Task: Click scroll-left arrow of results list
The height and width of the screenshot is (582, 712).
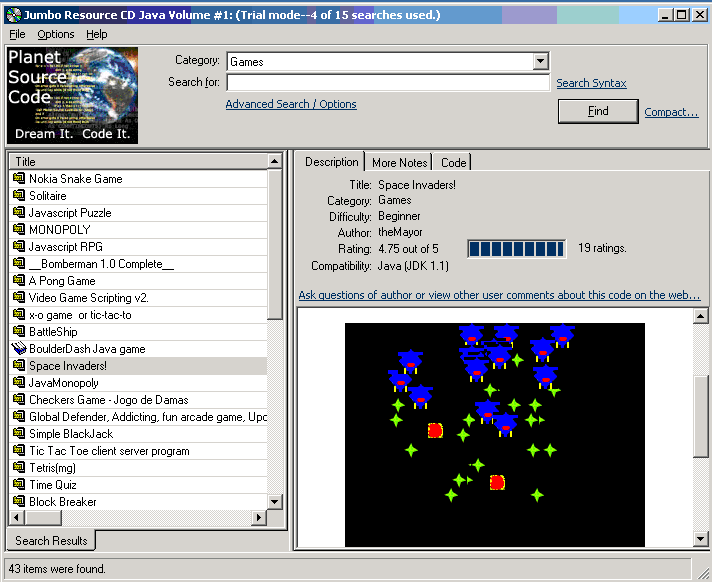Action: 17,518
